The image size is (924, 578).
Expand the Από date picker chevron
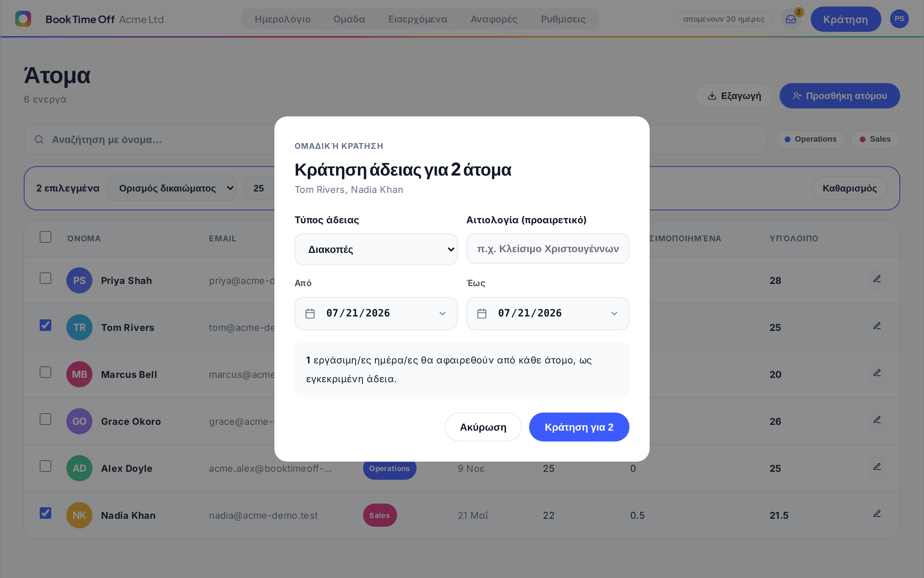click(442, 314)
